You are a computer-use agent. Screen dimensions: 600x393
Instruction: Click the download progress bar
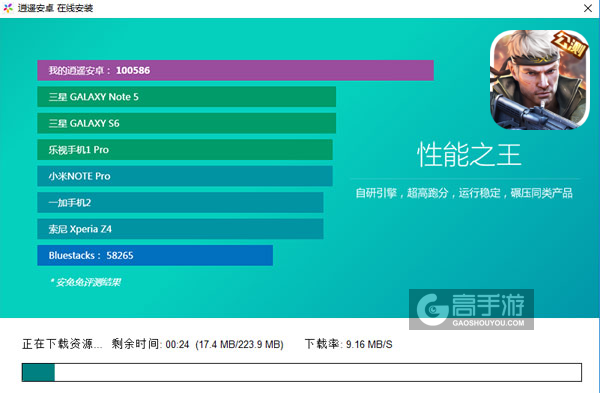302,372
